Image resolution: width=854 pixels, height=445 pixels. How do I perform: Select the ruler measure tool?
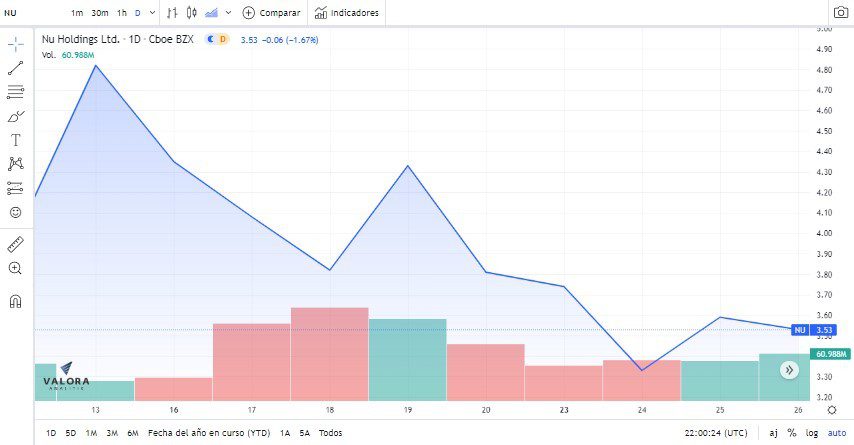click(16, 245)
